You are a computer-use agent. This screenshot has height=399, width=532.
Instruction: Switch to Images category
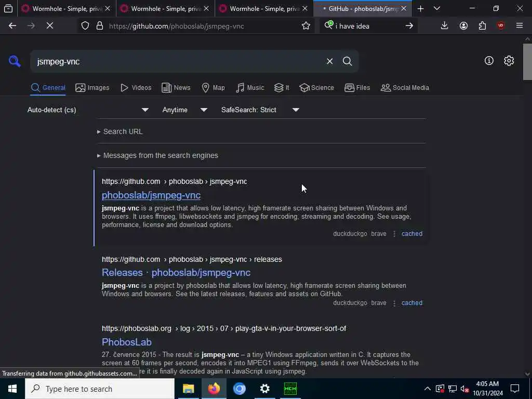[x=92, y=87]
